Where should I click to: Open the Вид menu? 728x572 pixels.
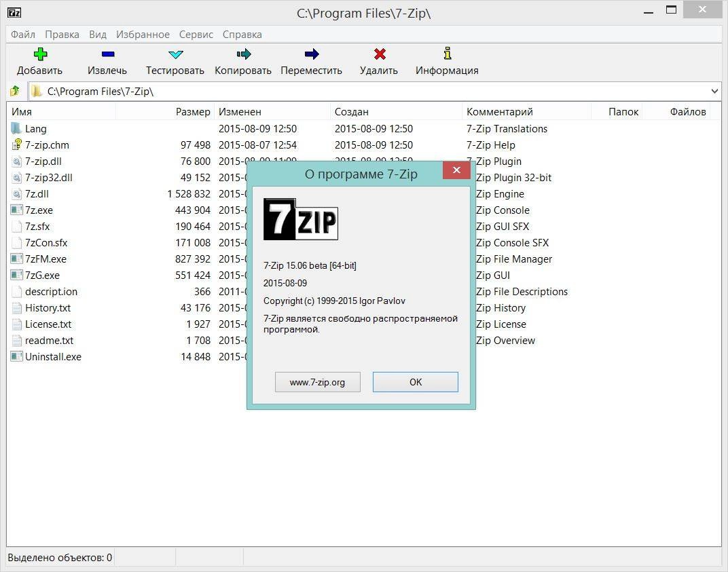coord(98,35)
